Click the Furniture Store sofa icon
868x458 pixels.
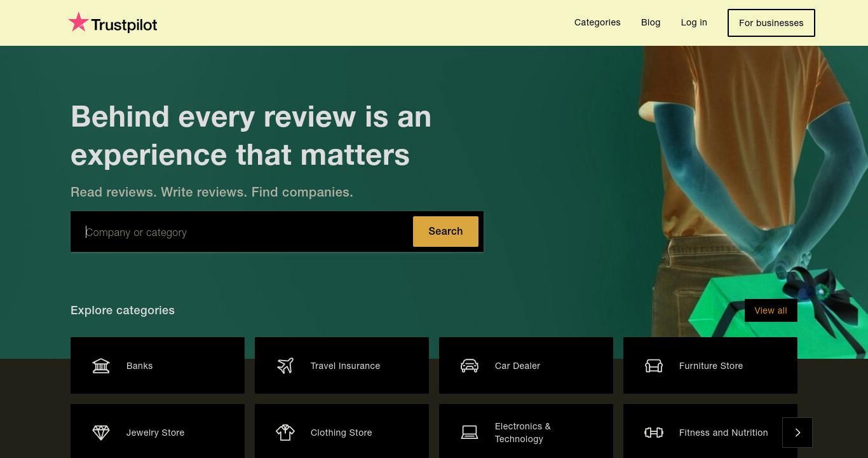click(x=654, y=366)
